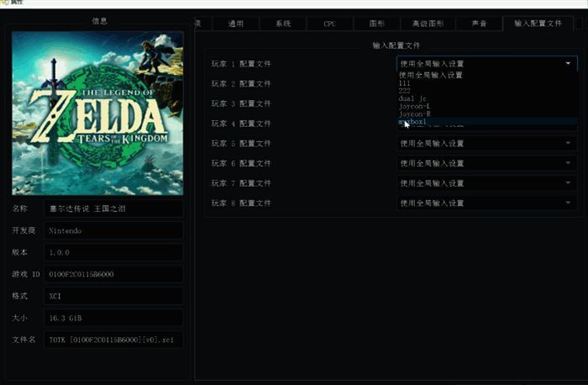Select the highlighted xbox1 profile entry

tap(486, 122)
